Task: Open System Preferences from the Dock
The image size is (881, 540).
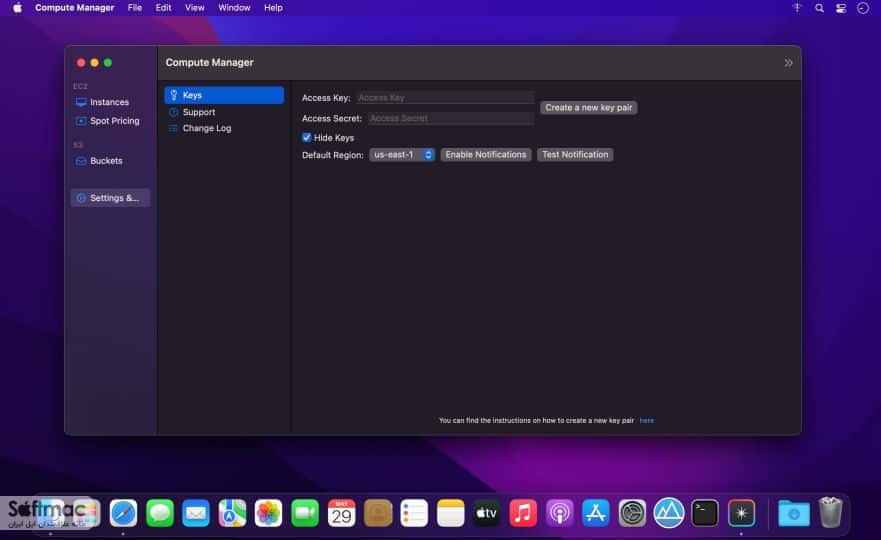Action: click(x=632, y=513)
